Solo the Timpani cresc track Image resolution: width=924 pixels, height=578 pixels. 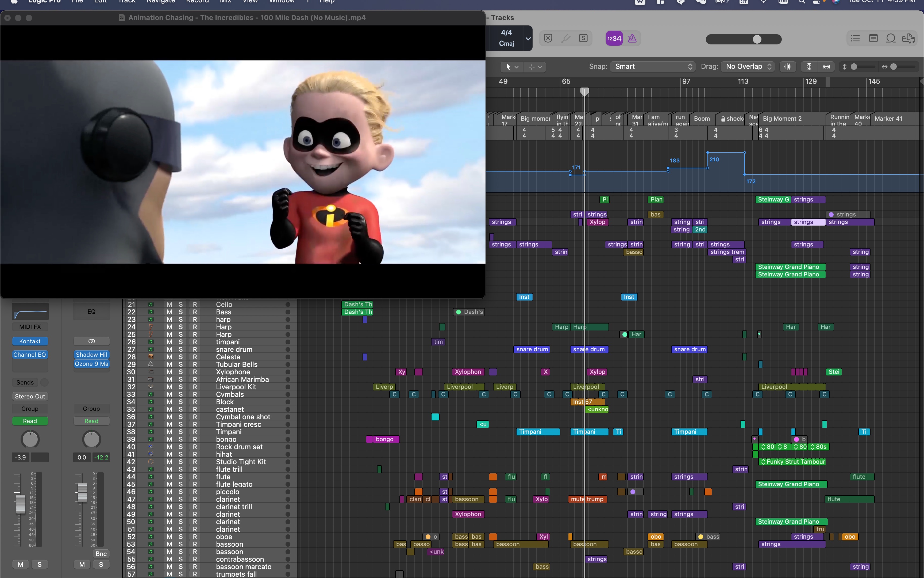[180, 424]
